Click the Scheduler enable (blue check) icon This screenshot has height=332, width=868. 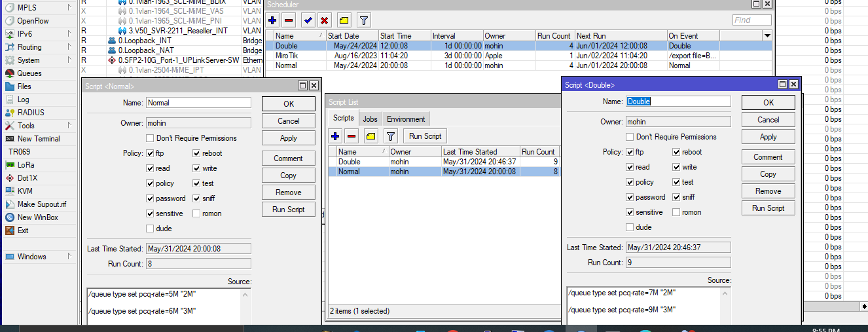pyautogui.click(x=308, y=20)
